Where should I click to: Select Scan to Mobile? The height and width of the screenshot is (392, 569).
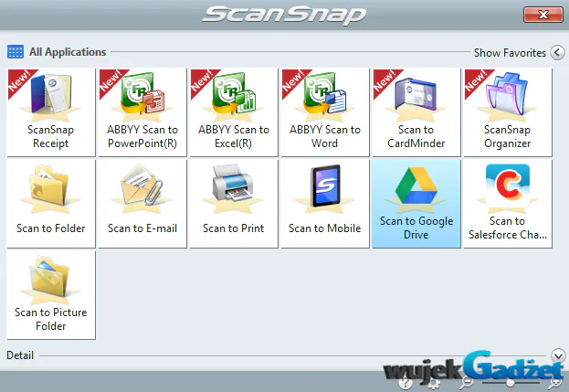click(325, 204)
